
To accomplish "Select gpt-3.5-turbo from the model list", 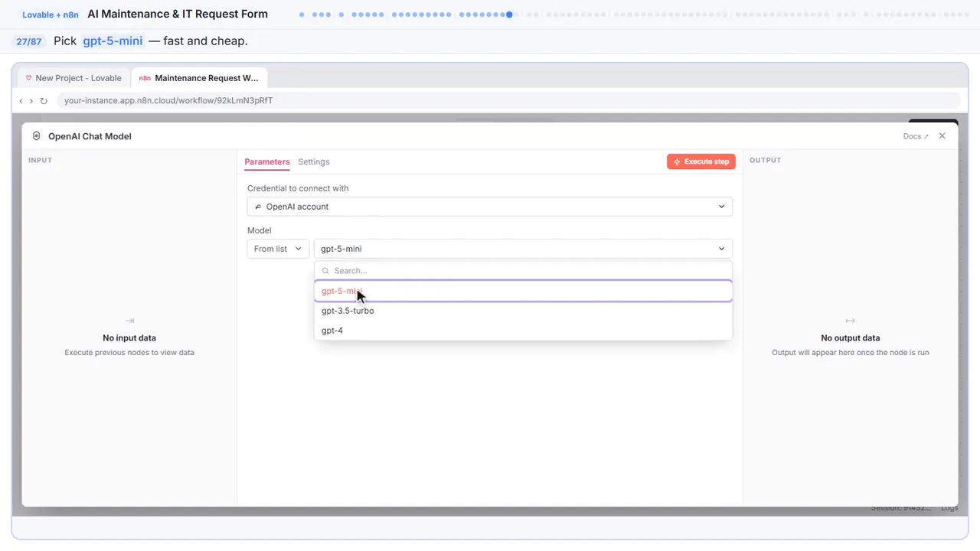I will coord(523,311).
